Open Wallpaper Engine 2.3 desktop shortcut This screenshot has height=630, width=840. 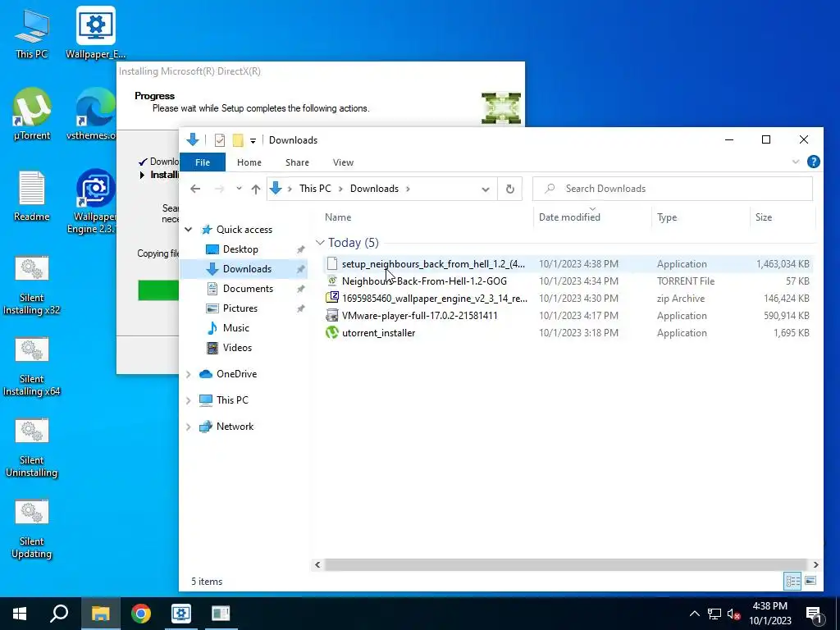point(94,202)
